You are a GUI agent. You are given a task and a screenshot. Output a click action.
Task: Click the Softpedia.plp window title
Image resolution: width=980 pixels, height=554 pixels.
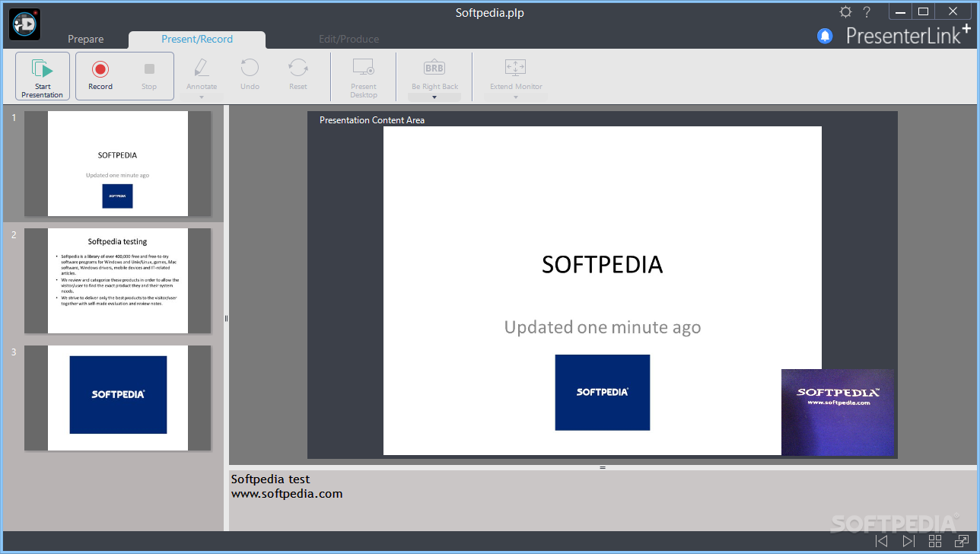tap(490, 12)
